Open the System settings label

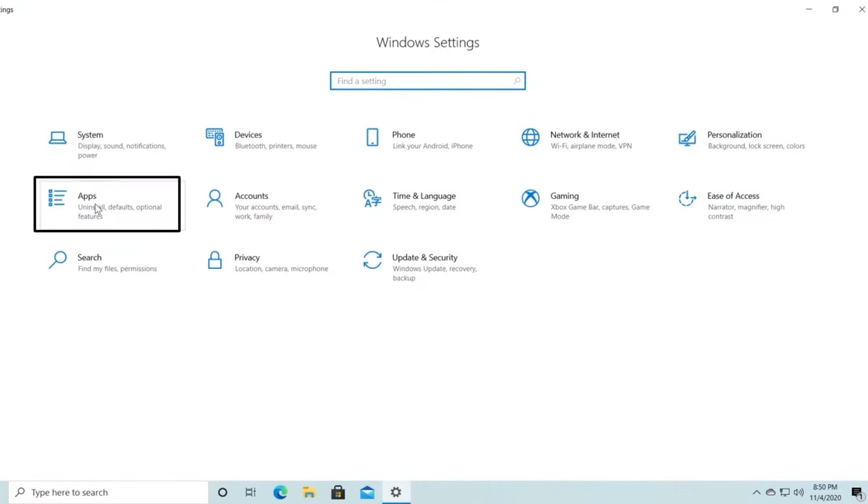point(90,135)
